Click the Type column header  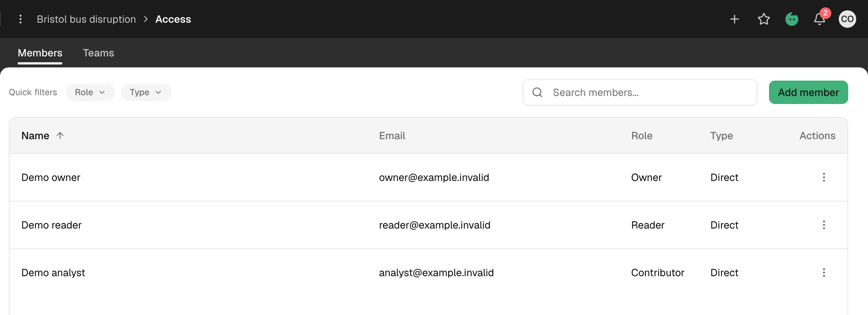(x=722, y=136)
